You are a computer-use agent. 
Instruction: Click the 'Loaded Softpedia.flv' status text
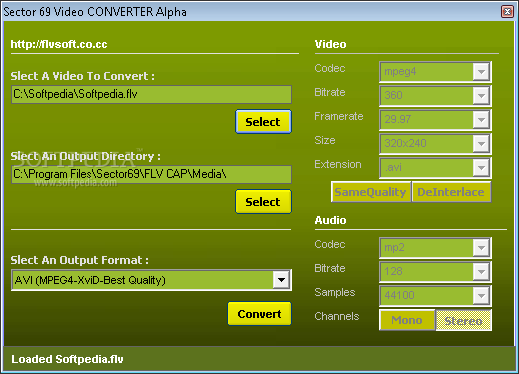[x=67, y=359]
